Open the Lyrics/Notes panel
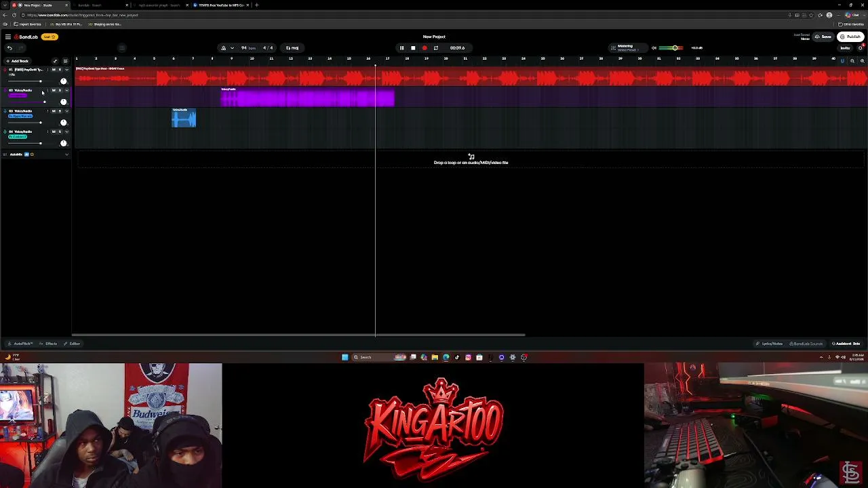This screenshot has height=488, width=868. click(x=770, y=344)
